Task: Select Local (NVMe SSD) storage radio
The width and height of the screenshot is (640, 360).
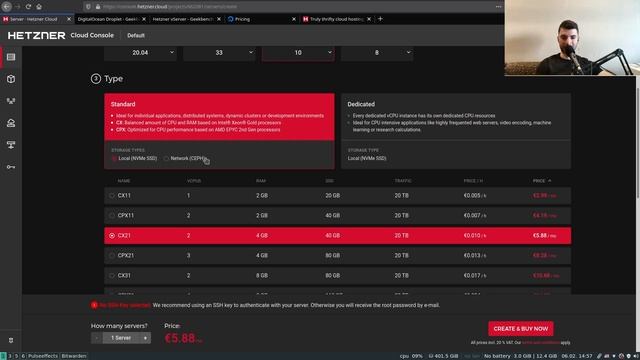Action: (x=114, y=158)
